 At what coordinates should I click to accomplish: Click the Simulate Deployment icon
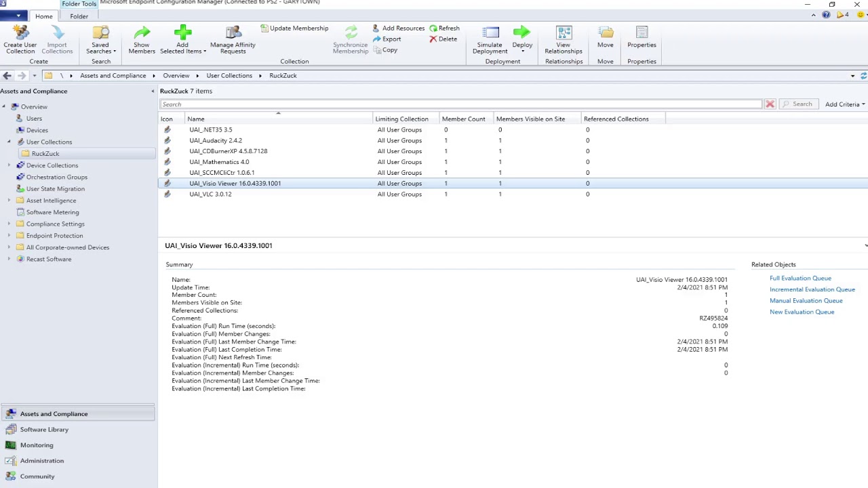(490, 33)
